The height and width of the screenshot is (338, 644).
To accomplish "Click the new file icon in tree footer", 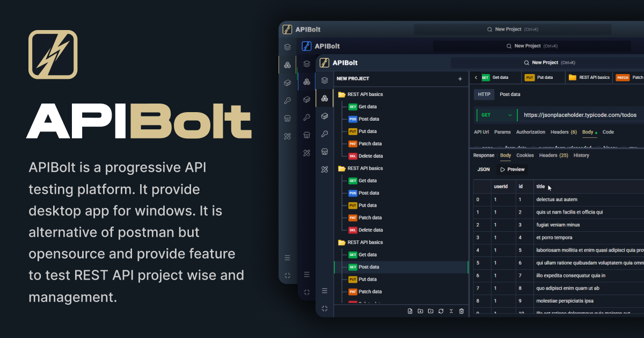I will [410, 311].
